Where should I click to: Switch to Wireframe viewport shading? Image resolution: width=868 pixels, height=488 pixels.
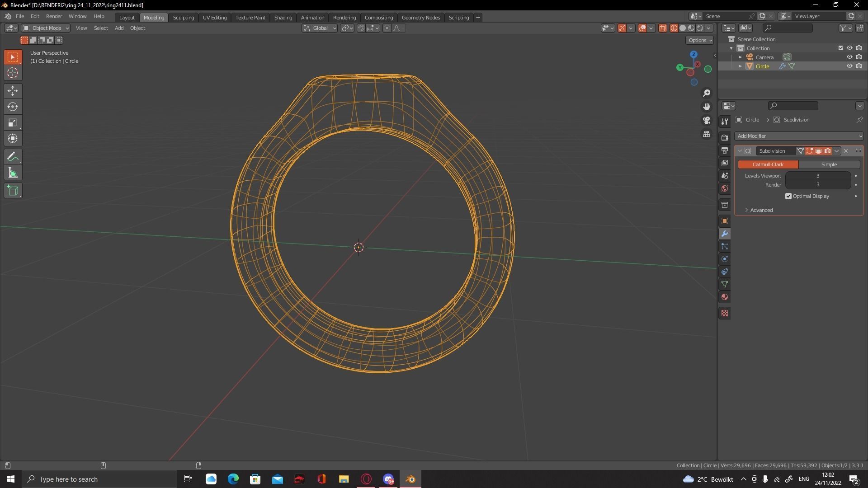click(x=674, y=28)
